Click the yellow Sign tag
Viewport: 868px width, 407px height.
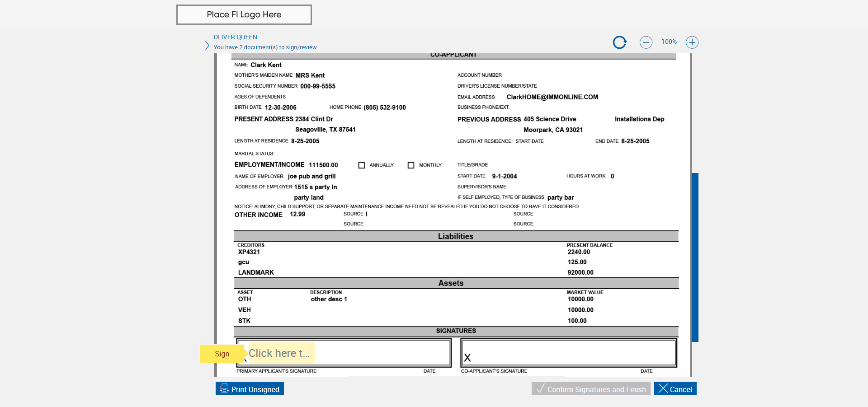tap(222, 354)
